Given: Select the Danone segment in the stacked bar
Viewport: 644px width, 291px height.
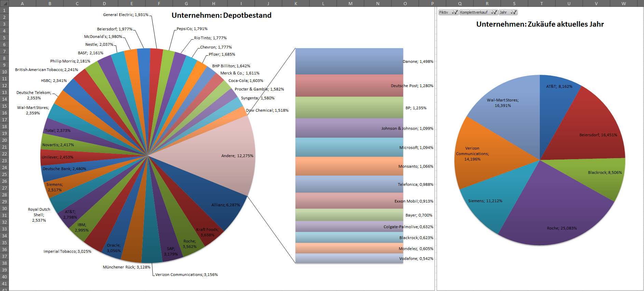Looking at the screenshot, I should click(x=349, y=61).
